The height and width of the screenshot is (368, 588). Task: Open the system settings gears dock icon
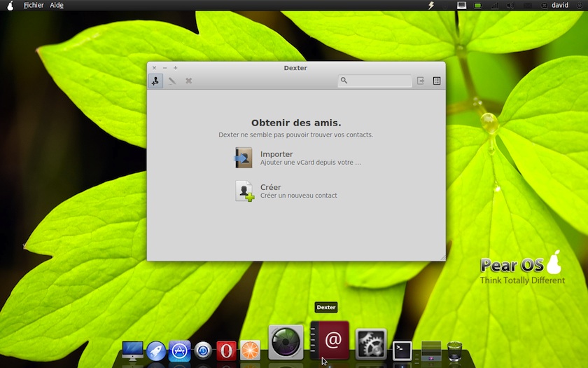pos(371,343)
